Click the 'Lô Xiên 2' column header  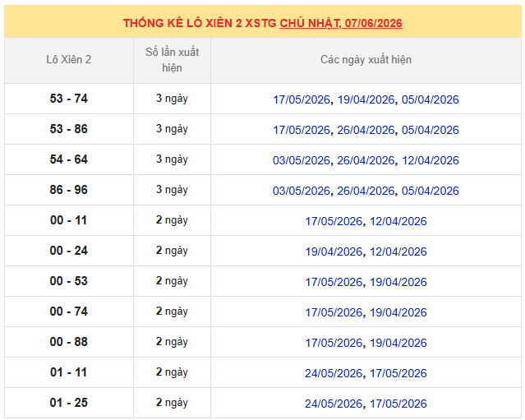click(69, 60)
